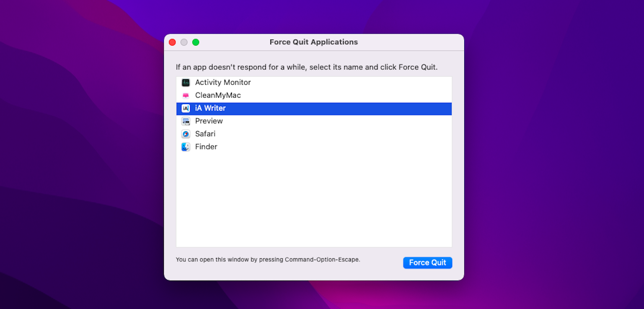Click the Command-Option-Escape hint text
The width and height of the screenshot is (644, 309).
click(268, 260)
